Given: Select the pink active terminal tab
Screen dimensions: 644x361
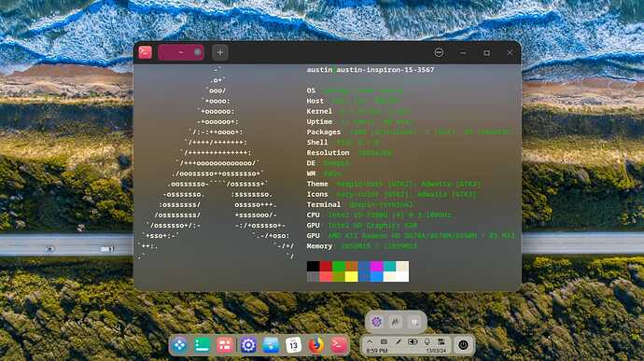Looking at the screenshot, I should click(x=181, y=52).
